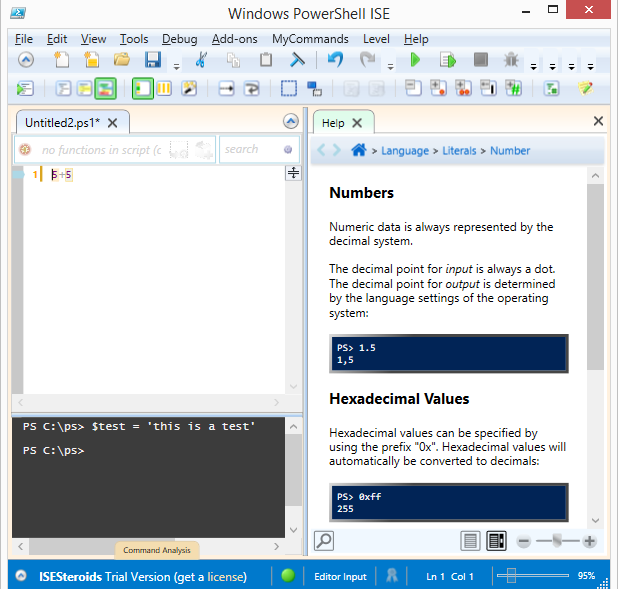Viewport: 618px width, 589px height.
Task: Click the editor split handle button
Action: tap(294, 173)
